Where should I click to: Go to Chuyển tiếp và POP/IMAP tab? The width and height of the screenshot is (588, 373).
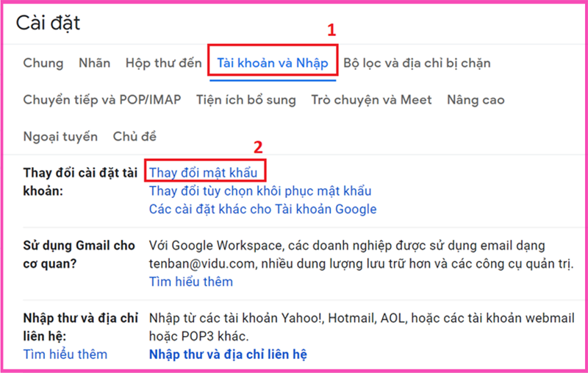[102, 99]
